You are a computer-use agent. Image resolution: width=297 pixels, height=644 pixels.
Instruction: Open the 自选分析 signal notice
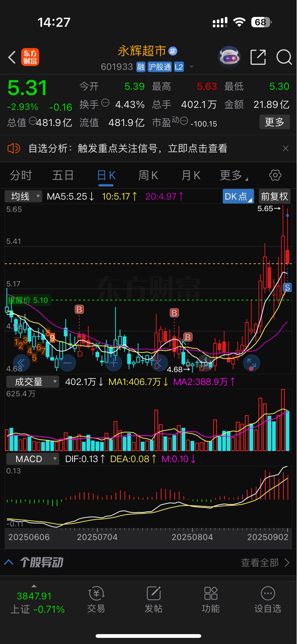click(x=128, y=149)
